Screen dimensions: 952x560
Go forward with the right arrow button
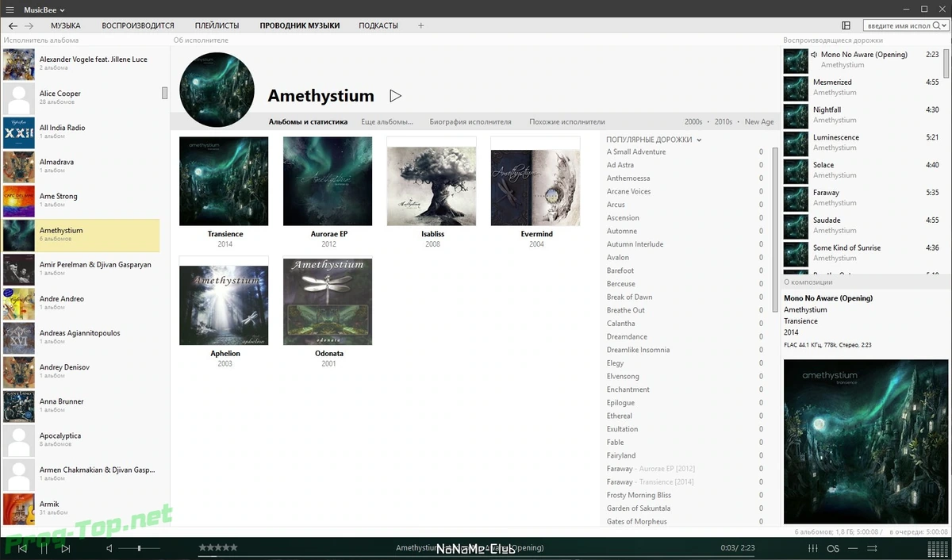click(x=29, y=25)
